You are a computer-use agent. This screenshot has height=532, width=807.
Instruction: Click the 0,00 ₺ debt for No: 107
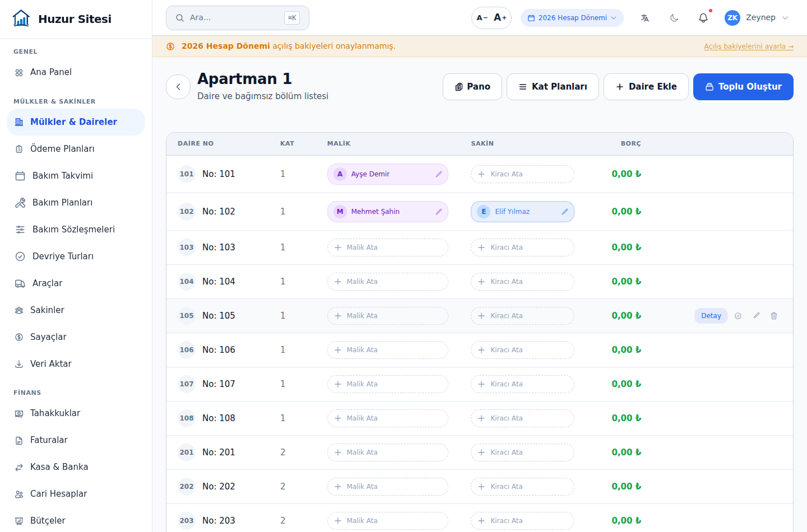626,384
